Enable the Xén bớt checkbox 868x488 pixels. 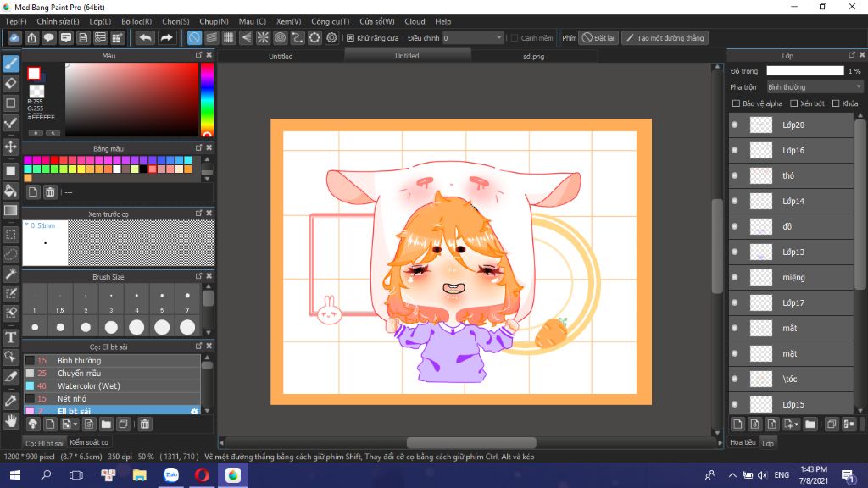pos(793,103)
